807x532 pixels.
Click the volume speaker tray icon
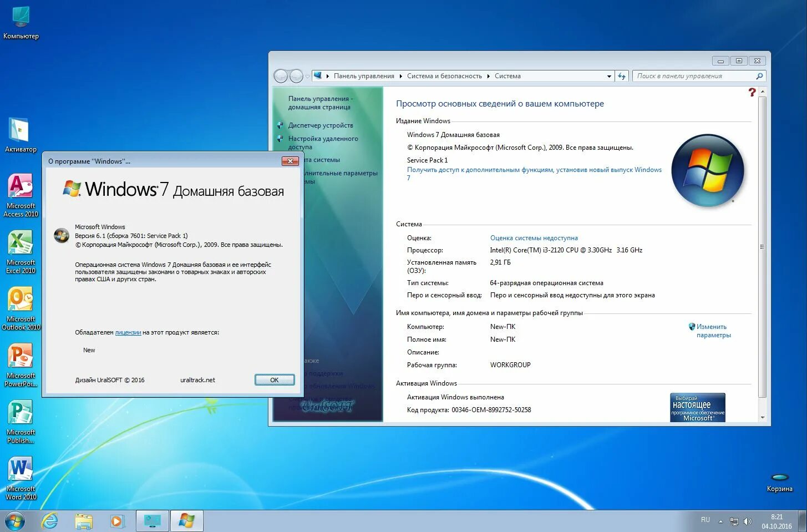point(748,521)
